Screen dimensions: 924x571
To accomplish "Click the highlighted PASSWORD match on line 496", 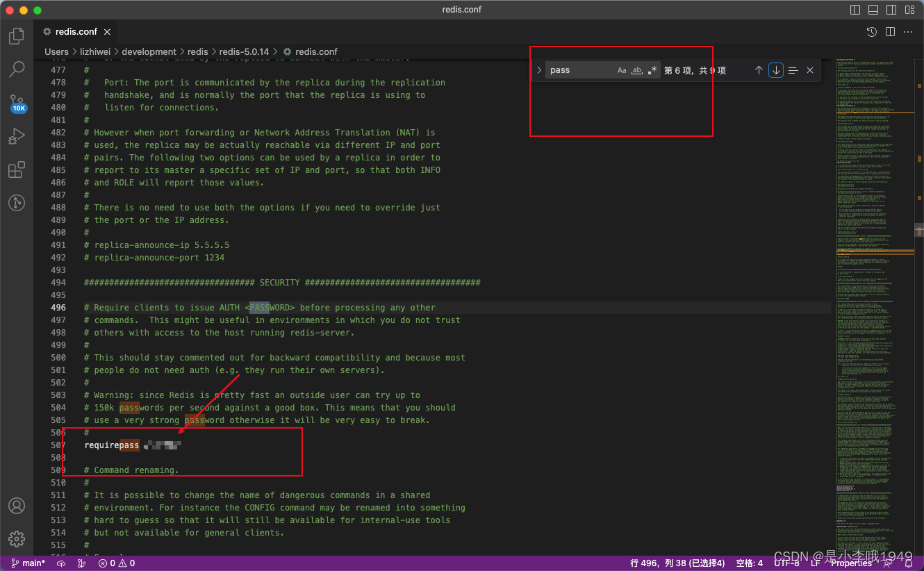I will [259, 308].
